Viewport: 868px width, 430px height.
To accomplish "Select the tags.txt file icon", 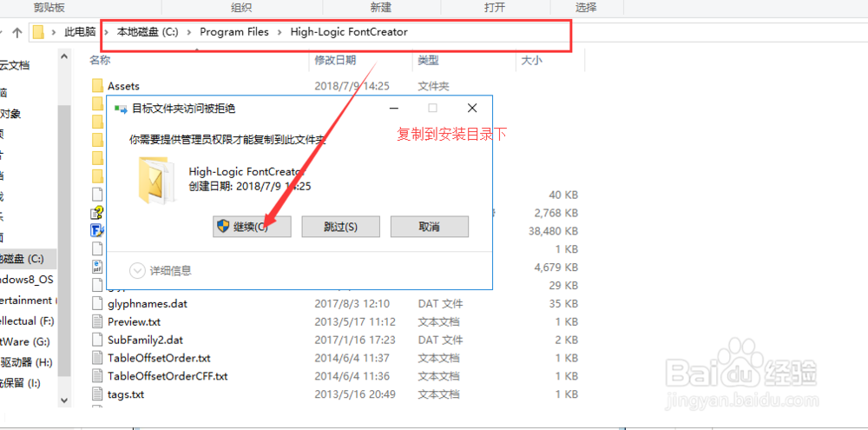I will (x=97, y=394).
